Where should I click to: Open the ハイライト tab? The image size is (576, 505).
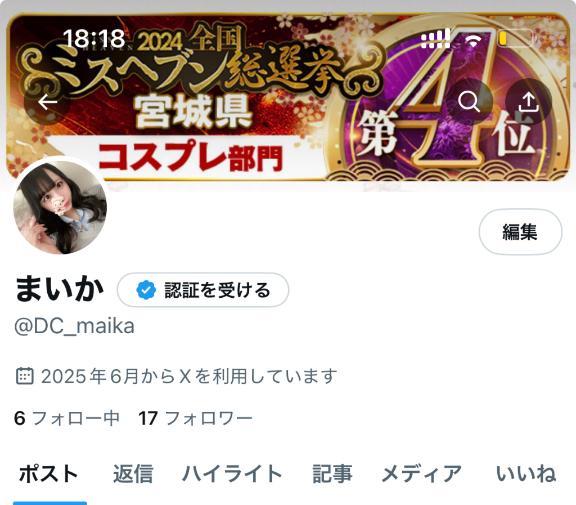(232, 473)
